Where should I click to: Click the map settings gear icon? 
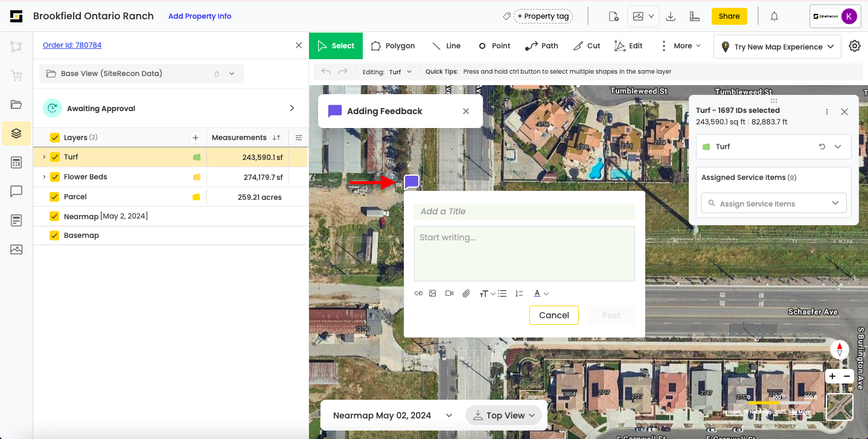pos(854,46)
